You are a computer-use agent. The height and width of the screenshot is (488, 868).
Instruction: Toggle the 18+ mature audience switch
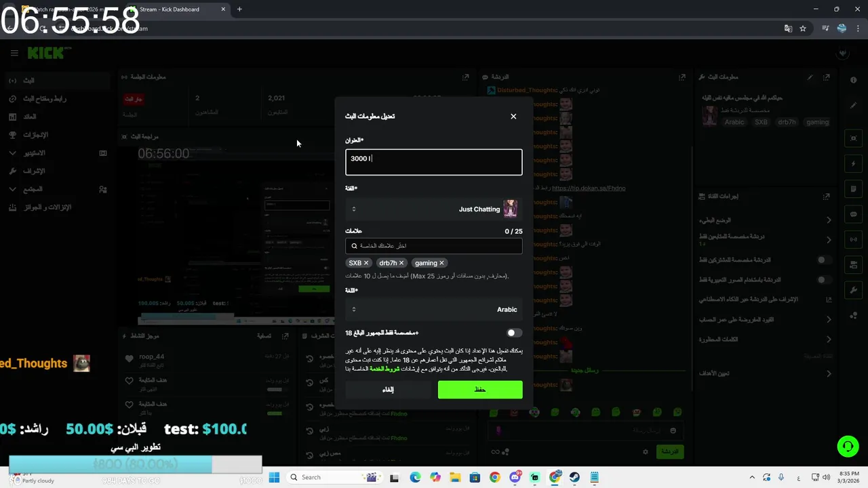(x=515, y=333)
